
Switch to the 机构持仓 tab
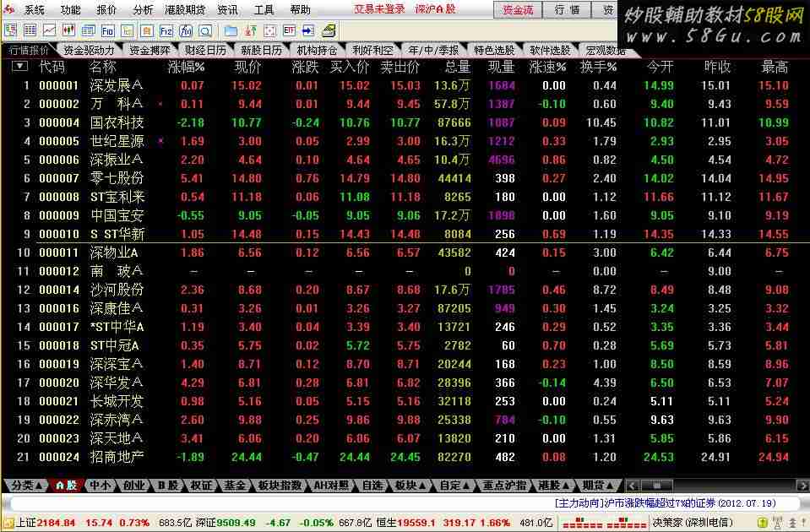(317, 50)
